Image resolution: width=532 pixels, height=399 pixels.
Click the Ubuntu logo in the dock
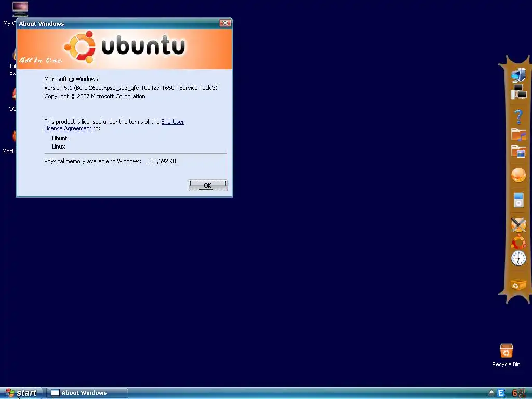pyautogui.click(x=518, y=242)
